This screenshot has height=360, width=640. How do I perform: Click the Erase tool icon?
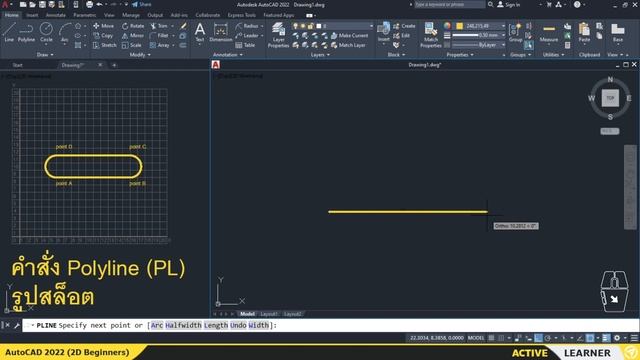183,26
